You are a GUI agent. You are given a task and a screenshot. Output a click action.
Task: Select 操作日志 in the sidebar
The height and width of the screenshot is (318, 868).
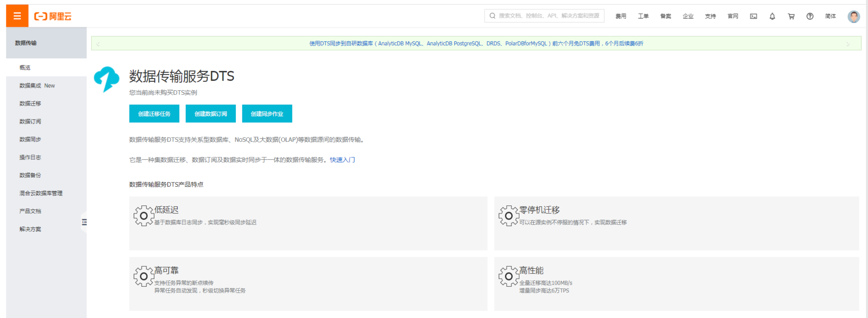click(46, 157)
